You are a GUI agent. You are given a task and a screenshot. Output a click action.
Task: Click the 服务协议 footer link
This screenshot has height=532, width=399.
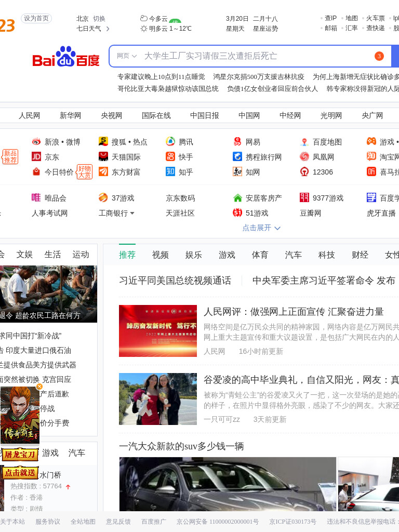47,522
